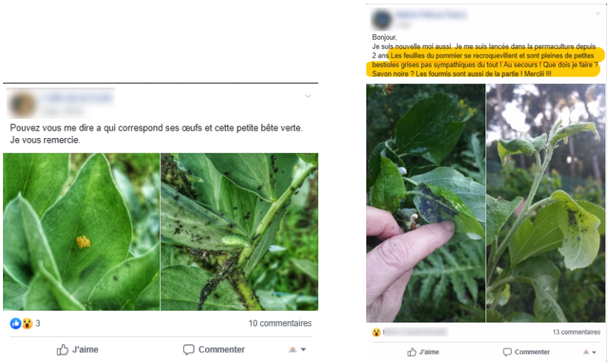
Task: Click speech bubble icon on right post's Commenter
Action: point(507,352)
